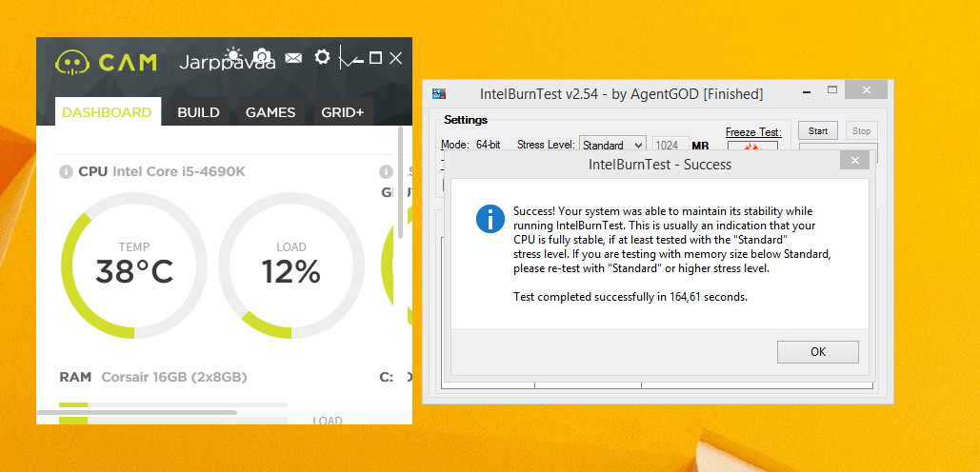Open the Stress Level dropdown
This screenshot has width=980, height=472.
click(612, 145)
